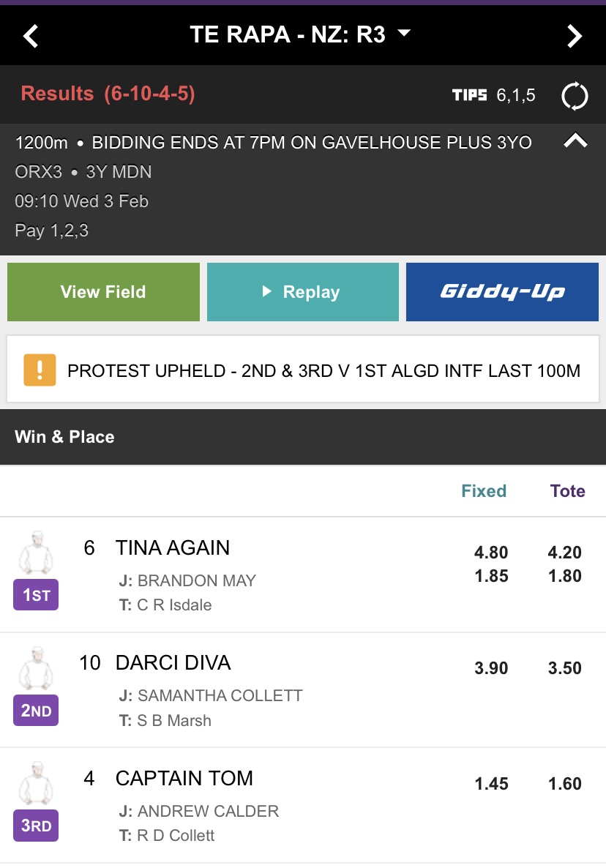
Task: Click the Results (6-10-4-5) heading
Action: (108, 94)
